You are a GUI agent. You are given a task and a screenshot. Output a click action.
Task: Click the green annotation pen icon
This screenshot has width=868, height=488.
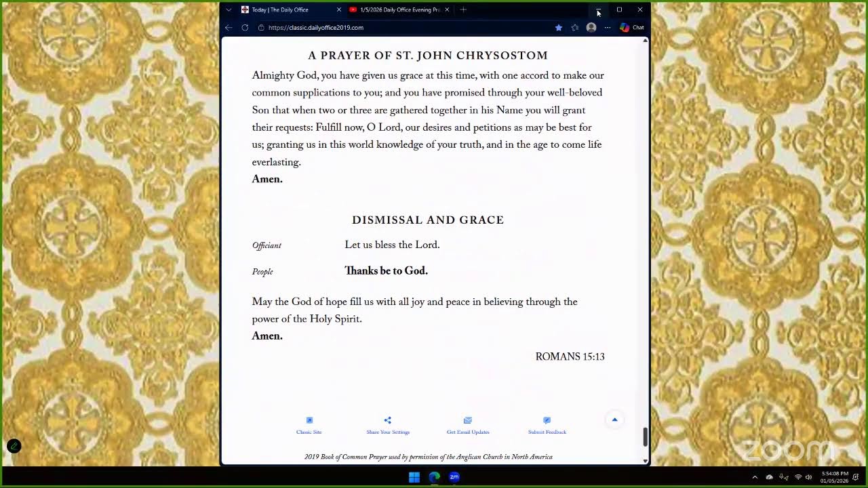click(x=14, y=446)
